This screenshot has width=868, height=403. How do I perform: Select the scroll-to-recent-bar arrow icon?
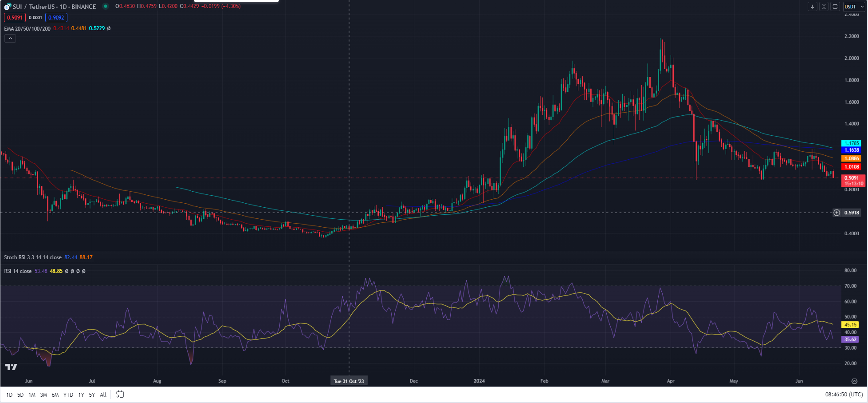click(812, 7)
